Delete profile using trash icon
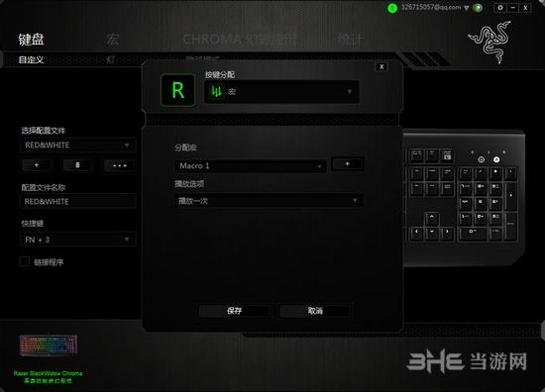Screen dimensions: 545x392 77,165
